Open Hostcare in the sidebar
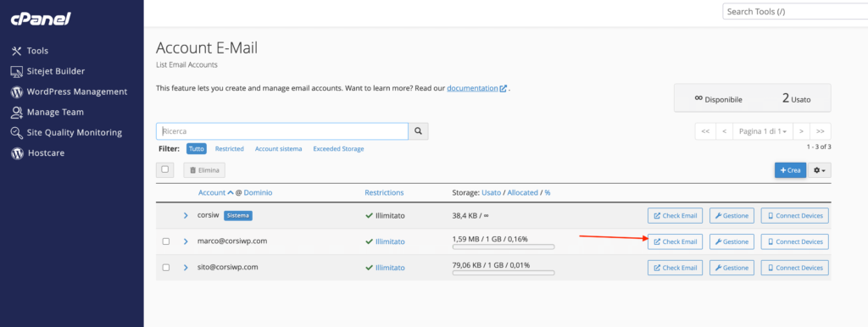This screenshot has height=327, width=868. [x=37, y=153]
